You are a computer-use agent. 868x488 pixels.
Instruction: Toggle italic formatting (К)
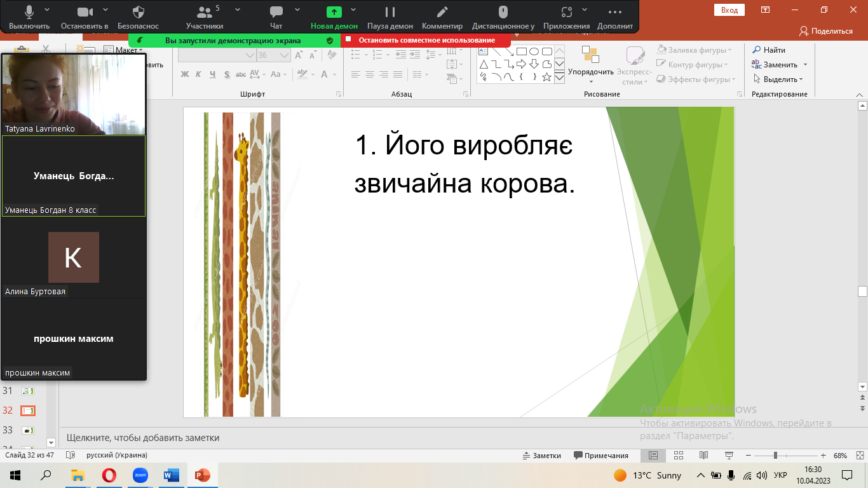point(199,74)
